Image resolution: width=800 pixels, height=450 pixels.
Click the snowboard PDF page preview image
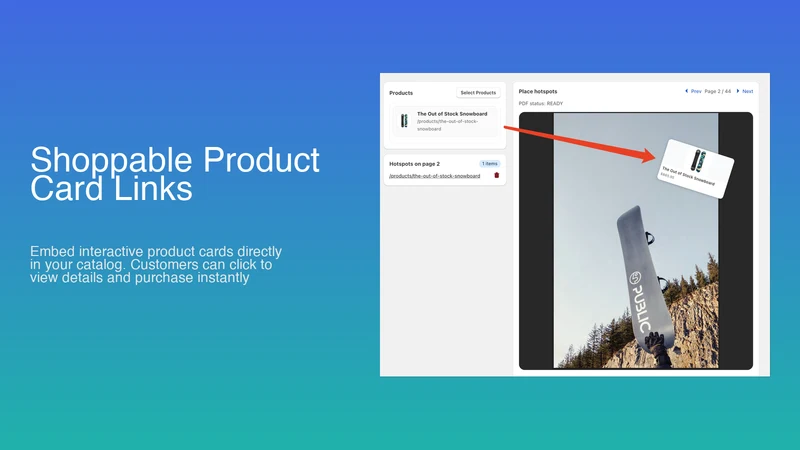[636, 241]
